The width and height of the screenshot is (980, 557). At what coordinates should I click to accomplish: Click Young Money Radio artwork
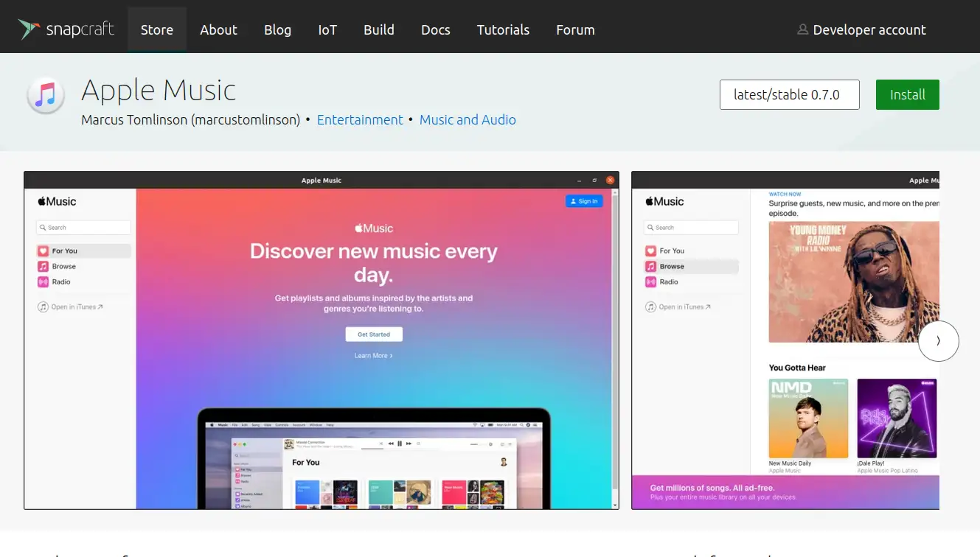(x=854, y=282)
